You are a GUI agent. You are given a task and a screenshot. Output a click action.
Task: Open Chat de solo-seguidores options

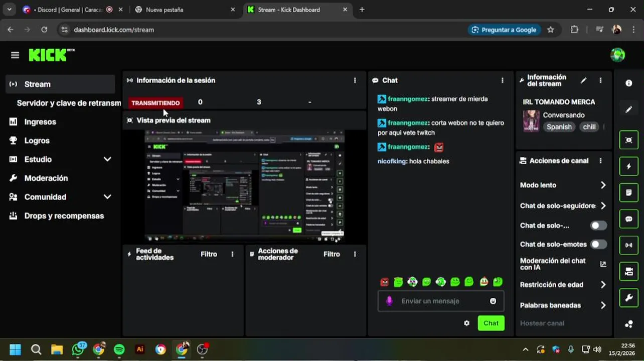(x=563, y=206)
